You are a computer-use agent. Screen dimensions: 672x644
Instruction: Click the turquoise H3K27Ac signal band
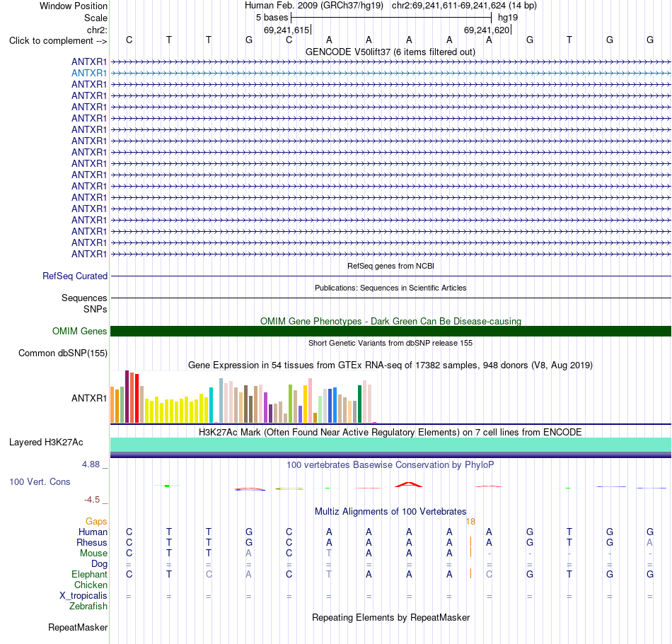[390, 445]
